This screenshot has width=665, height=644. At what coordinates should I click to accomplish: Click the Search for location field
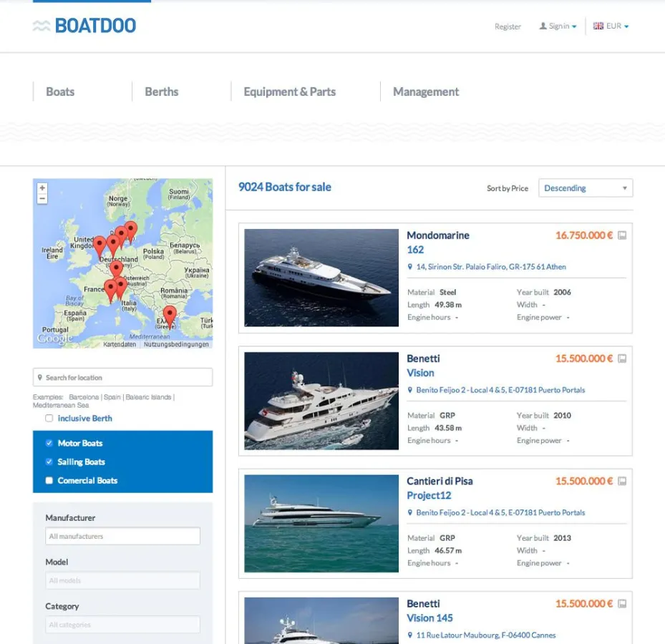point(122,378)
